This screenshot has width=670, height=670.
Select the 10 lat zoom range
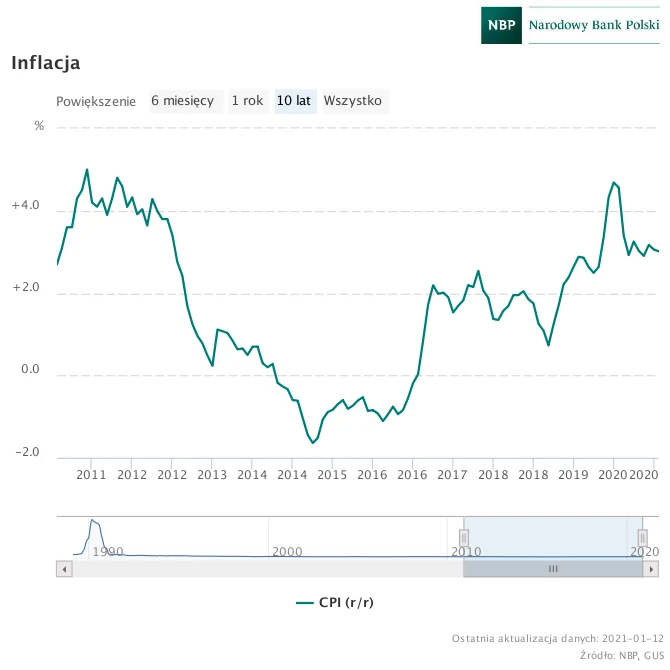click(295, 101)
